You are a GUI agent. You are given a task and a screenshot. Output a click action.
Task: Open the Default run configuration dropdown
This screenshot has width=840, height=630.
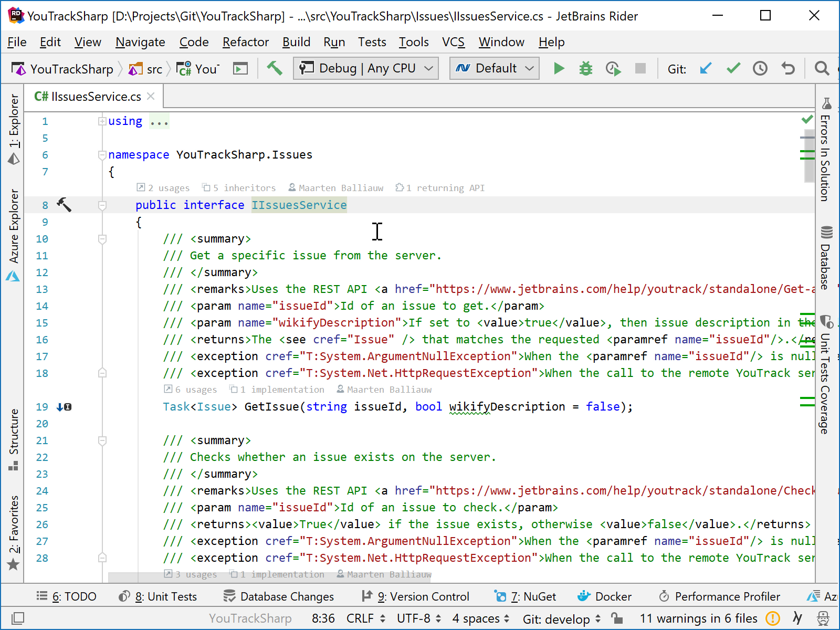[x=495, y=68]
